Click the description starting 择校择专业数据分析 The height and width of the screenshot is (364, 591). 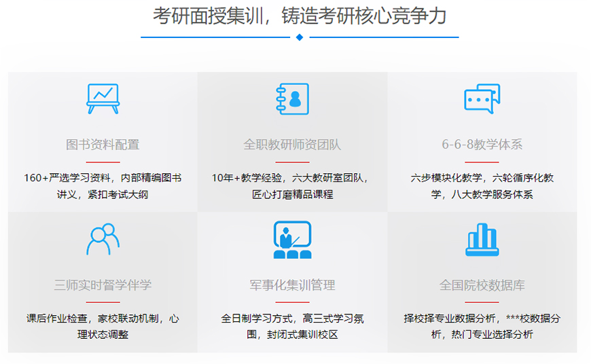(482, 327)
